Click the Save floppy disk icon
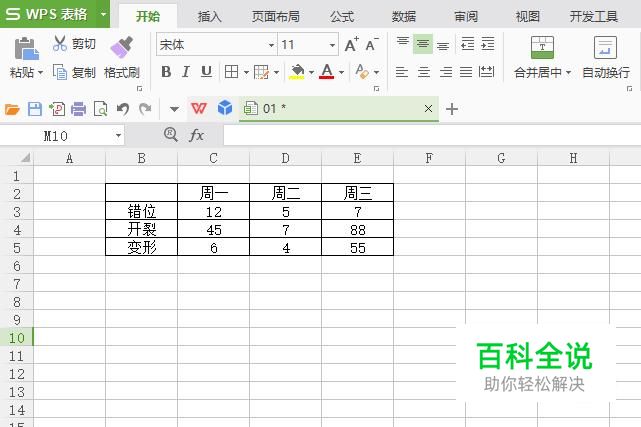This screenshot has height=427, width=641. tap(35, 109)
